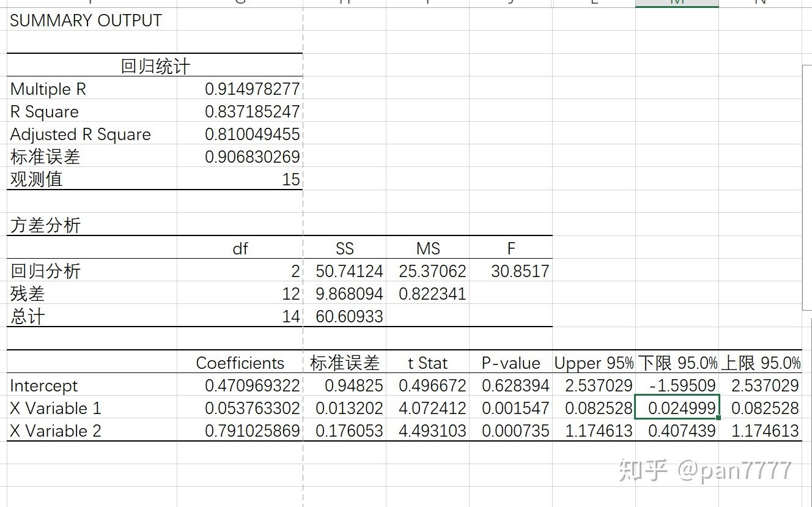This screenshot has width=812, height=507.
Task: Select the standard error value 0.176053
Action: pos(349,431)
